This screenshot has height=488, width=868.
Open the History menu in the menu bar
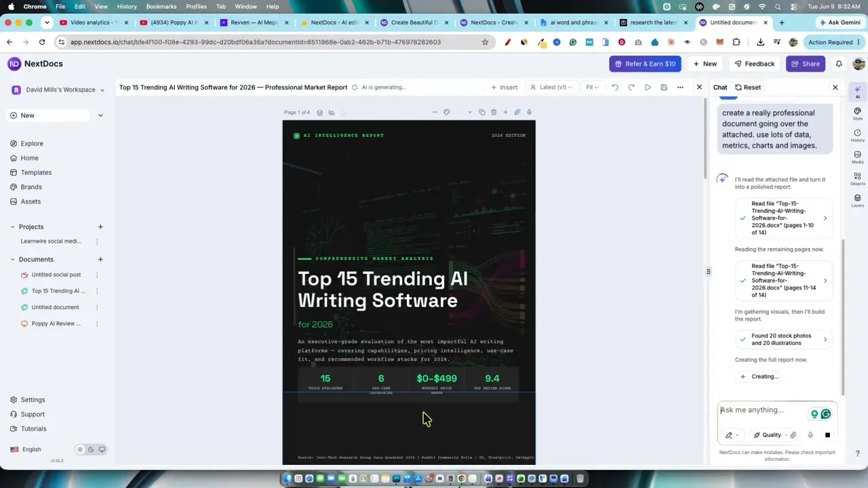[x=126, y=6]
